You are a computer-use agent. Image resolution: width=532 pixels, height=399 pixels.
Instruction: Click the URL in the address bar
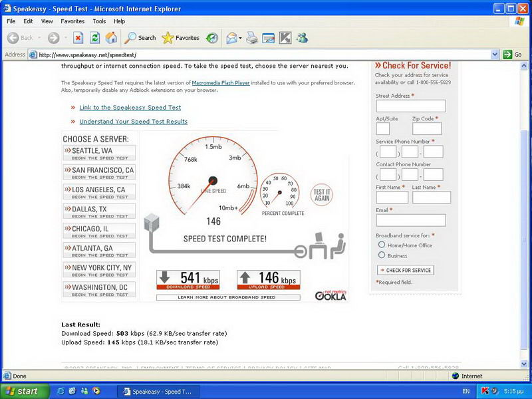[88, 55]
